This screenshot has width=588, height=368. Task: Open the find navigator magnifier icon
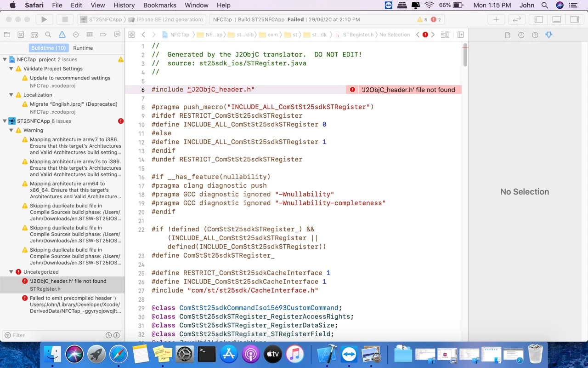pyautogui.click(x=48, y=34)
